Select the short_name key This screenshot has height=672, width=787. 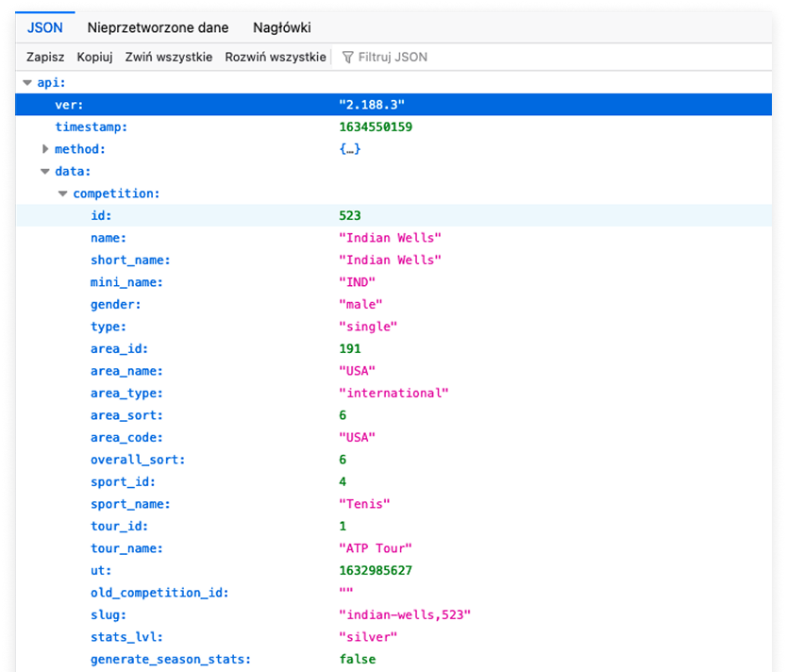[130, 260]
